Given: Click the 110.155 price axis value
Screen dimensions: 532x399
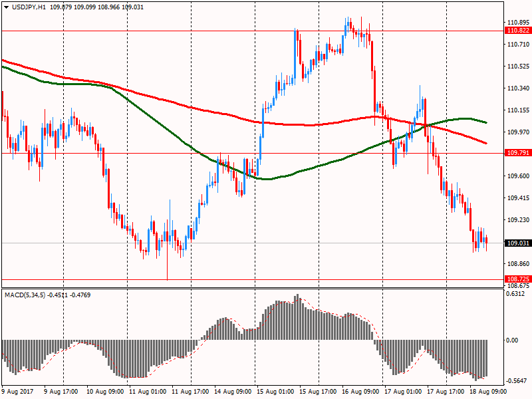Looking at the screenshot, I should coord(518,110).
